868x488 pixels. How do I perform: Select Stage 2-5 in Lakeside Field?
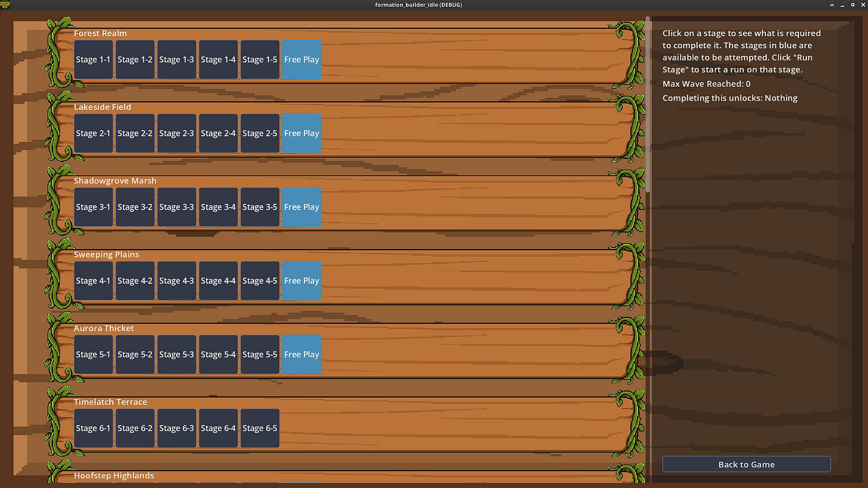259,133
